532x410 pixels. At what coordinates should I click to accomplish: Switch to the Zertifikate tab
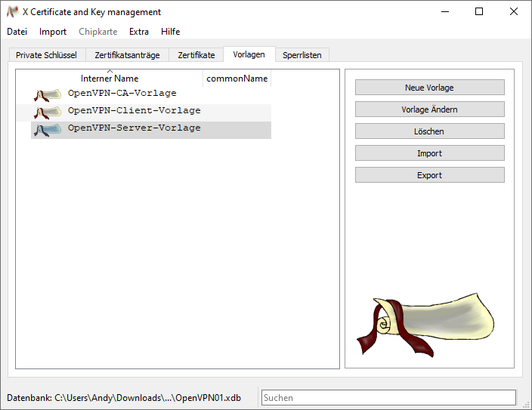(x=196, y=55)
